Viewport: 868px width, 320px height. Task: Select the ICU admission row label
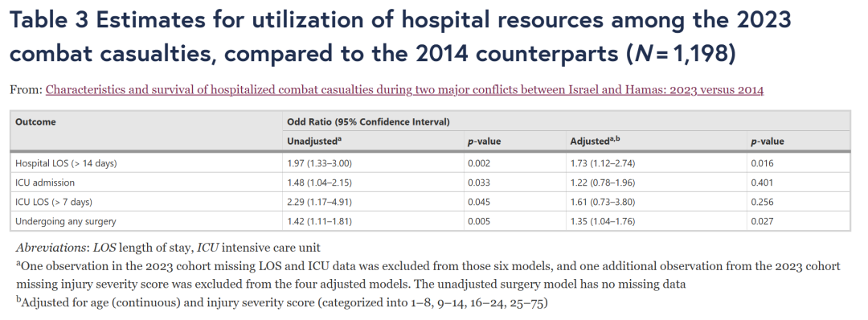click(45, 183)
